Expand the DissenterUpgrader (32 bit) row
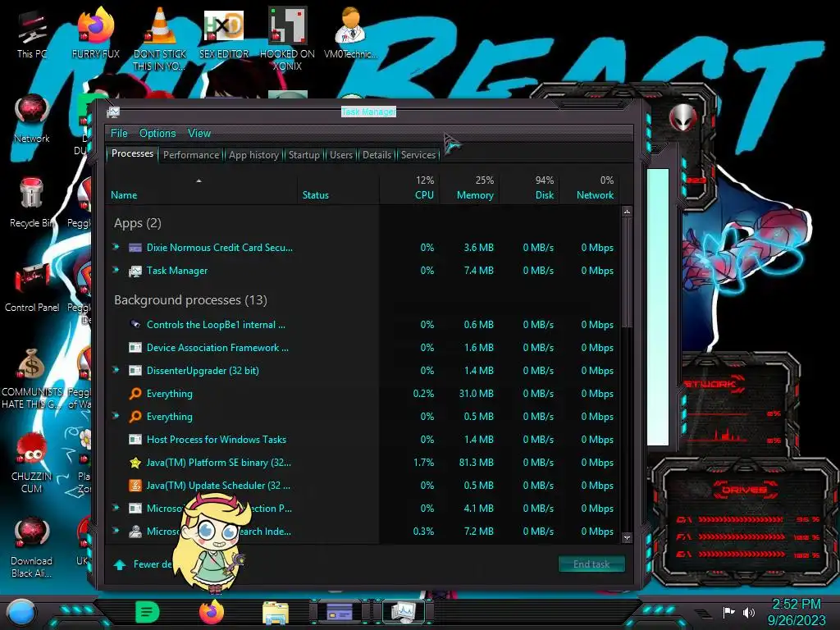Image resolution: width=840 pixels, height=630 pixels. point(116,370)
